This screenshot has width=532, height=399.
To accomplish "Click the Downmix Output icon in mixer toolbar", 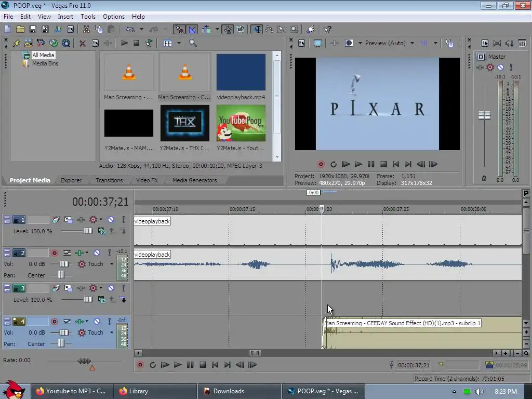I will pyautogui.click(x=497, y=43).
